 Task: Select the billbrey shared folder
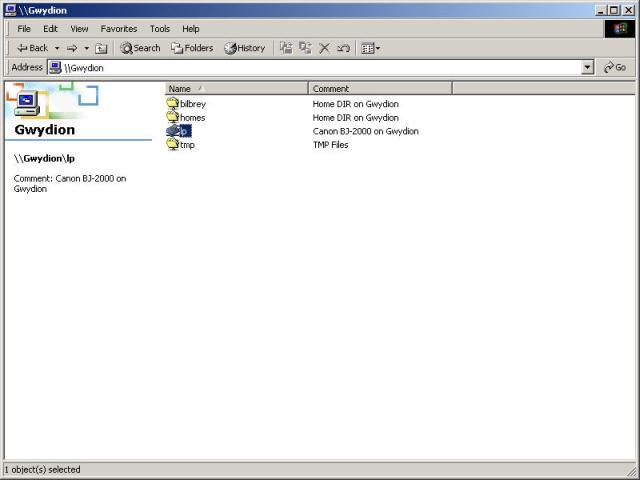191,104
